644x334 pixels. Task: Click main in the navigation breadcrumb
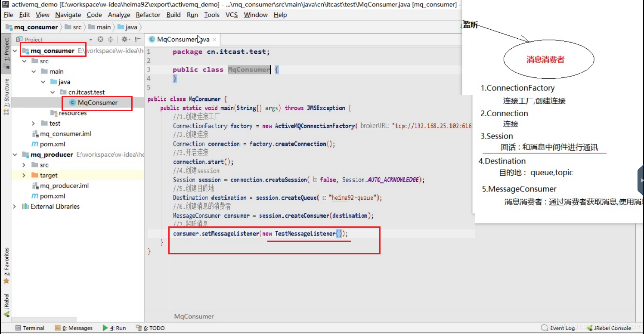tap(99, 27)
